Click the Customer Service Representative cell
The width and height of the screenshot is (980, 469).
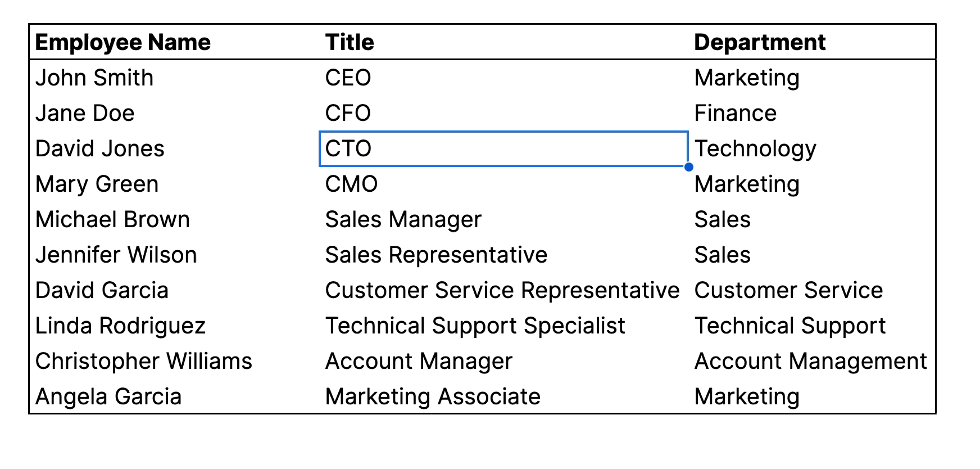click(x=504, y=290)
